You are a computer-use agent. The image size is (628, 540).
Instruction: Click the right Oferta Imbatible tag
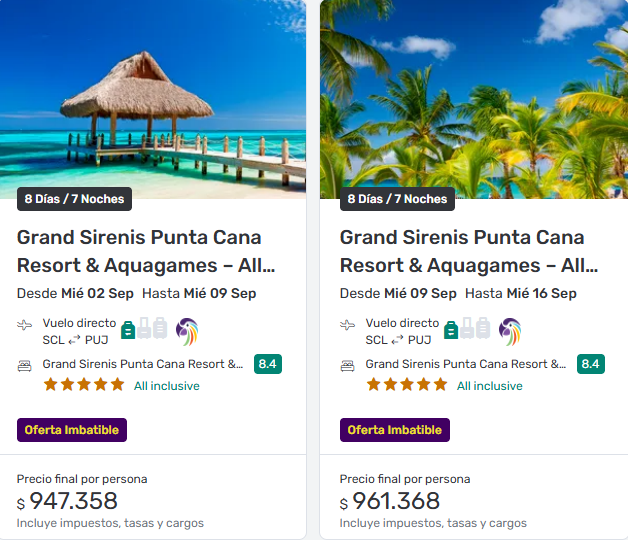click(x=395, y=430)
